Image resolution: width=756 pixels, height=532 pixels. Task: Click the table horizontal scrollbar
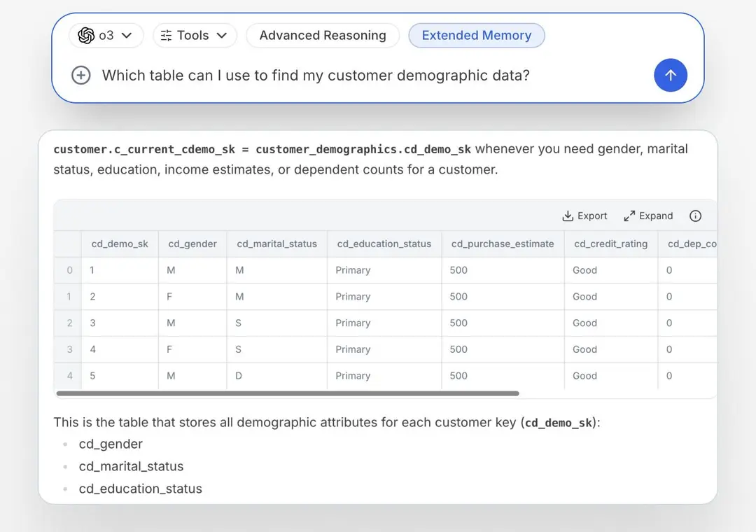coord(288,393)
